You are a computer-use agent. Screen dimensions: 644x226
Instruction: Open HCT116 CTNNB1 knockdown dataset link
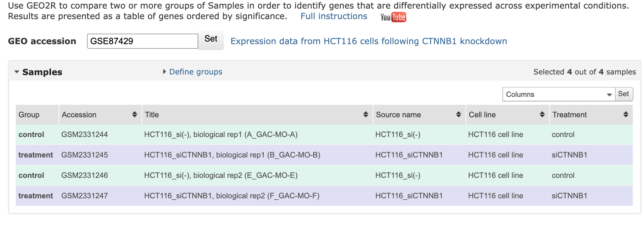[x=368, y=41]
